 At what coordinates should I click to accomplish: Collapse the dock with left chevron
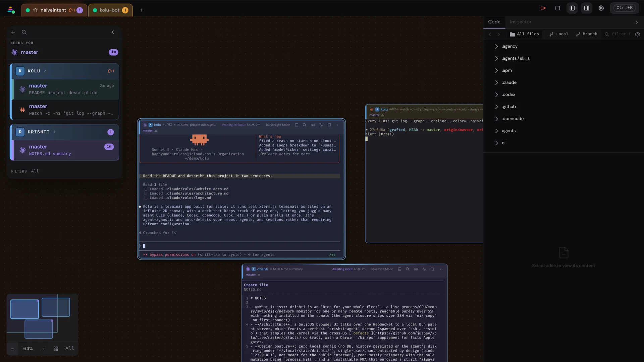click(113, 32)
